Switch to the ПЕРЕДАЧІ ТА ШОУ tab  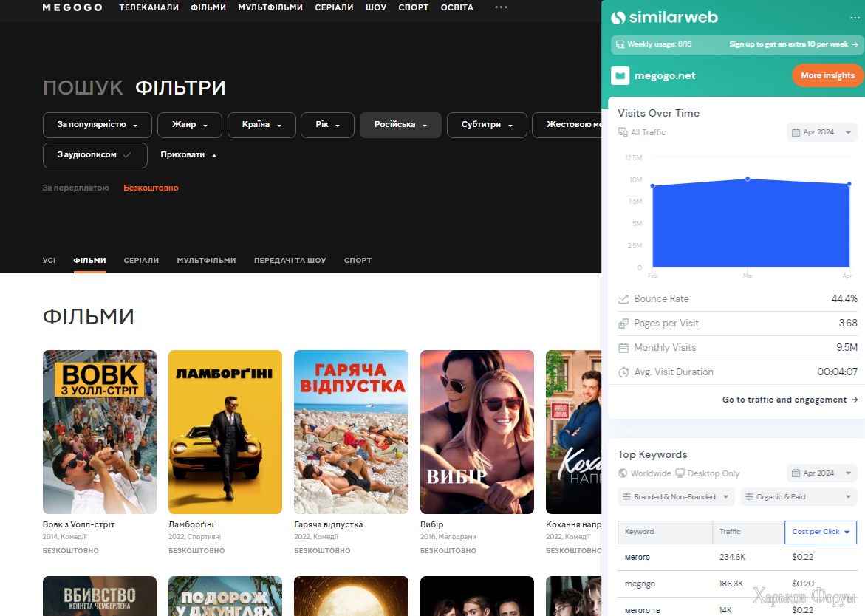click(290, 260)
